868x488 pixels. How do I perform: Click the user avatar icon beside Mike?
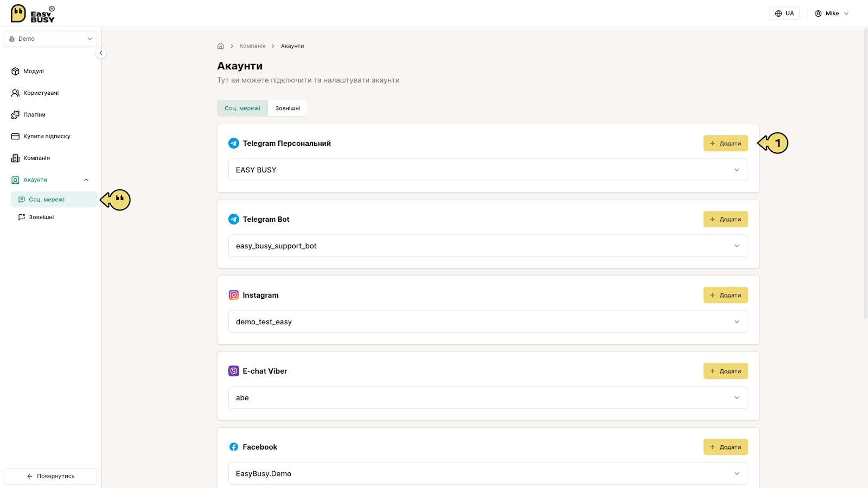point(818,14)
